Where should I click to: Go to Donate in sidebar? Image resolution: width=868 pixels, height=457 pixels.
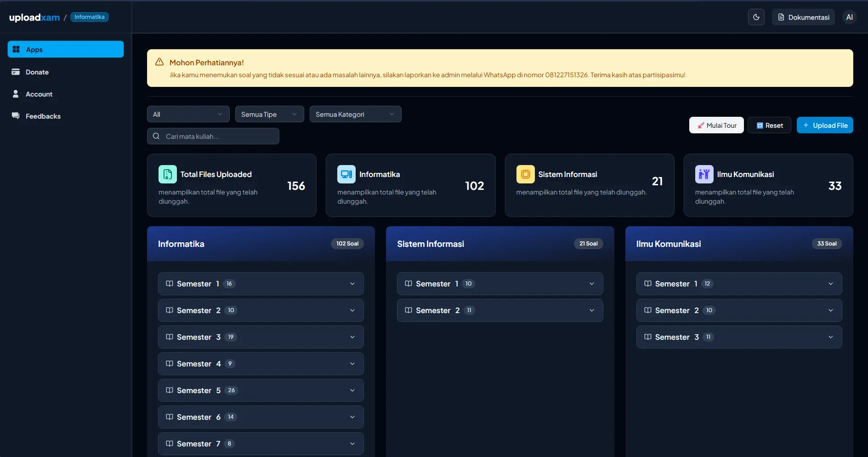37,72
